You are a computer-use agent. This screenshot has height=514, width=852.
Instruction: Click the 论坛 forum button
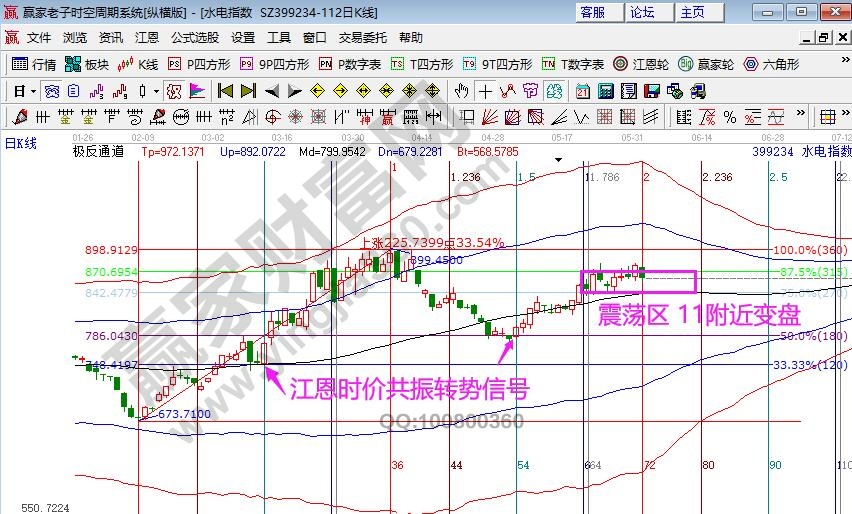tap(642, 12)
